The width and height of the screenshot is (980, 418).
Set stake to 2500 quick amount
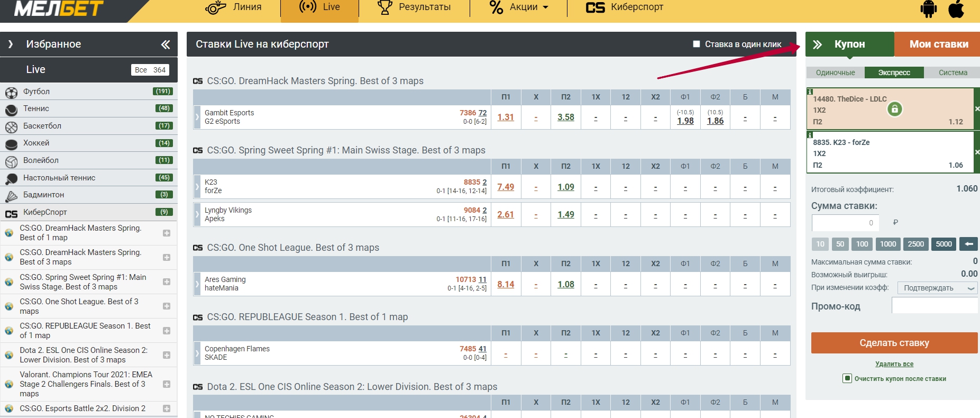[916, 244]
